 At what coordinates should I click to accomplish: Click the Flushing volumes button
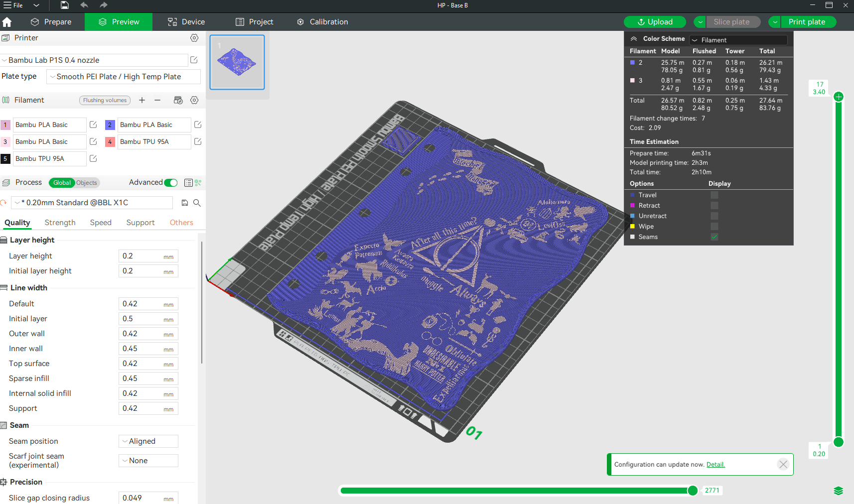[x=105, y=100]
